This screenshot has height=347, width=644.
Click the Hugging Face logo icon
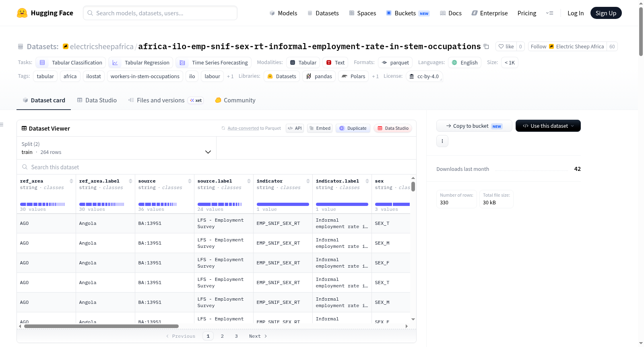coord(22,13)
